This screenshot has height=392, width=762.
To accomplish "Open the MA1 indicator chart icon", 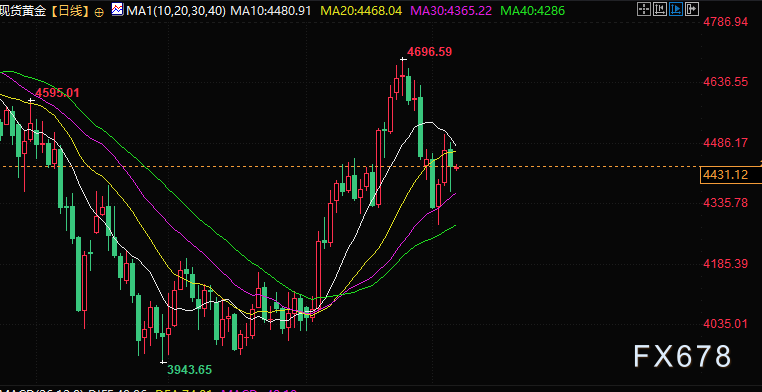I will click(117, 9).
